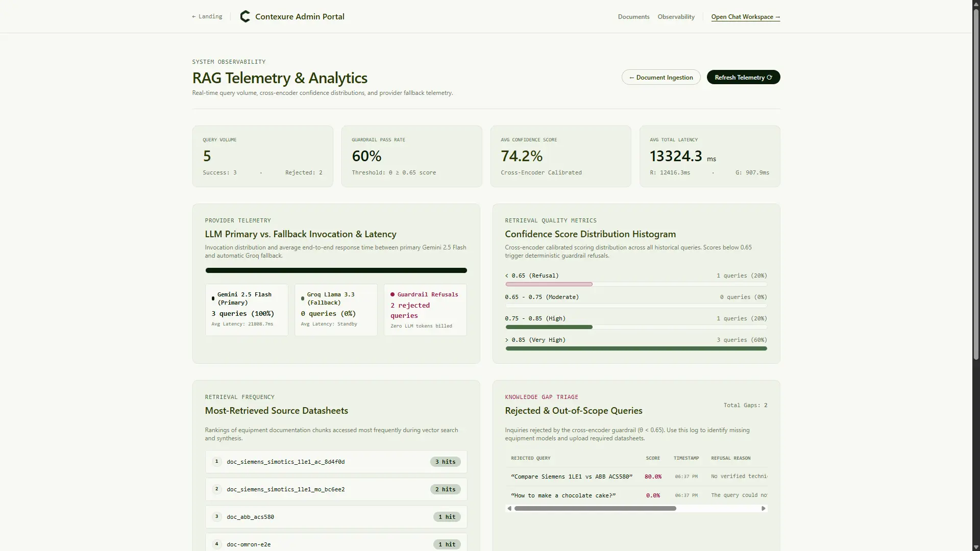Go back via the Landing link
Image resolution: width=980 pixels, height=551 pixels.
point(207,16)
